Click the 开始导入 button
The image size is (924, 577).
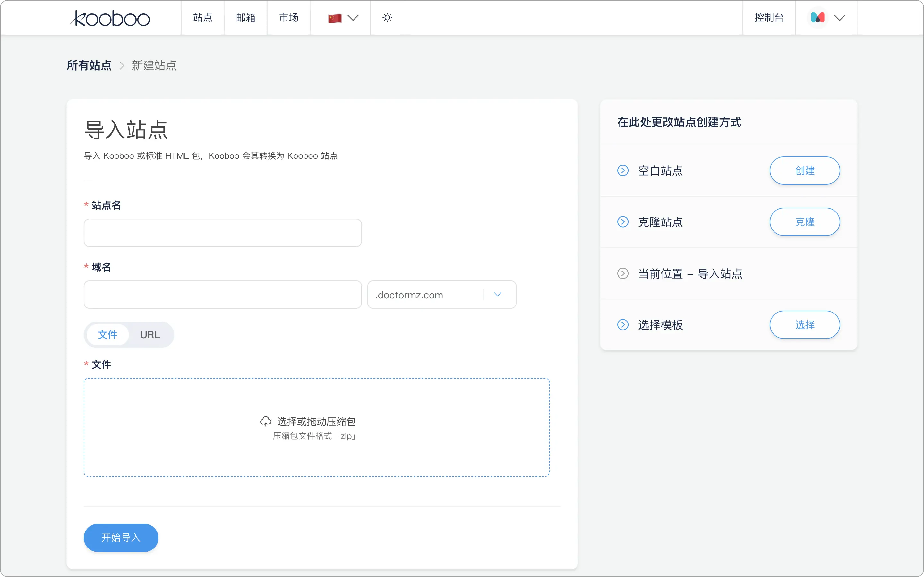click(x=121, y=538)
